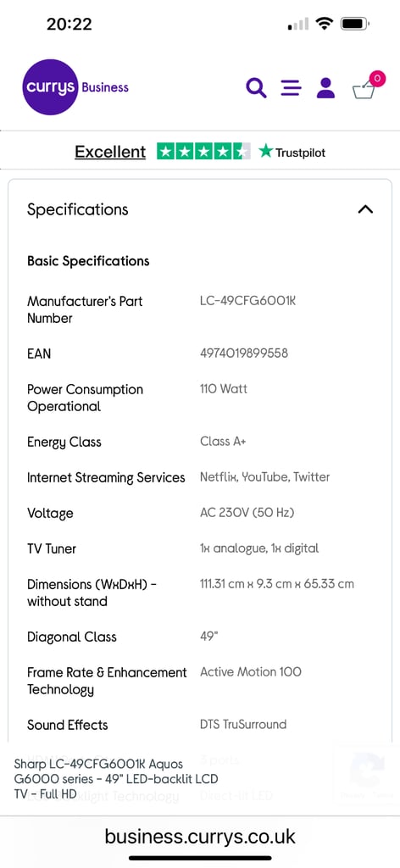The image size is (400, 868).
Task: Tap the battery status icon
Action: coord(354,24)
